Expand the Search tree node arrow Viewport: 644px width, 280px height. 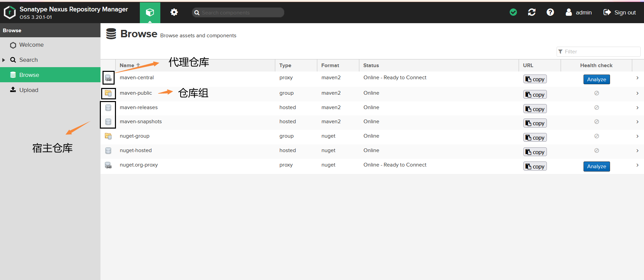click(x=4, y=60)
